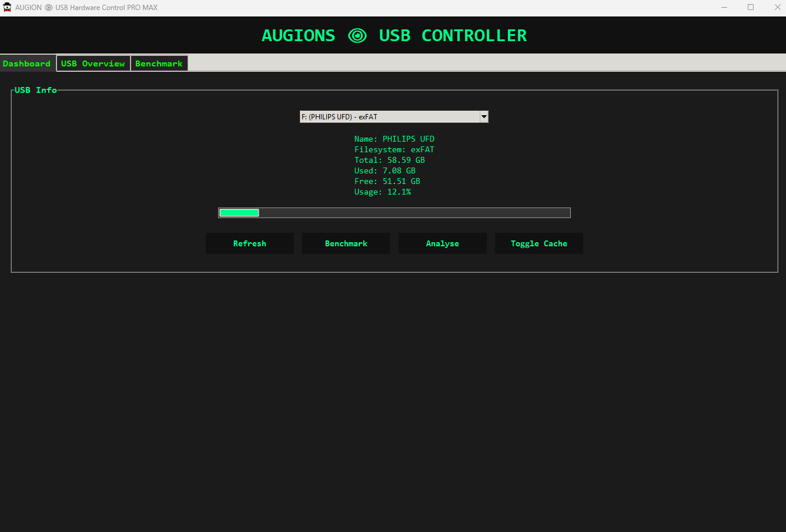Select the "Filesystem: exFAT" line
The image size is (786, 532).
[394, 149]
